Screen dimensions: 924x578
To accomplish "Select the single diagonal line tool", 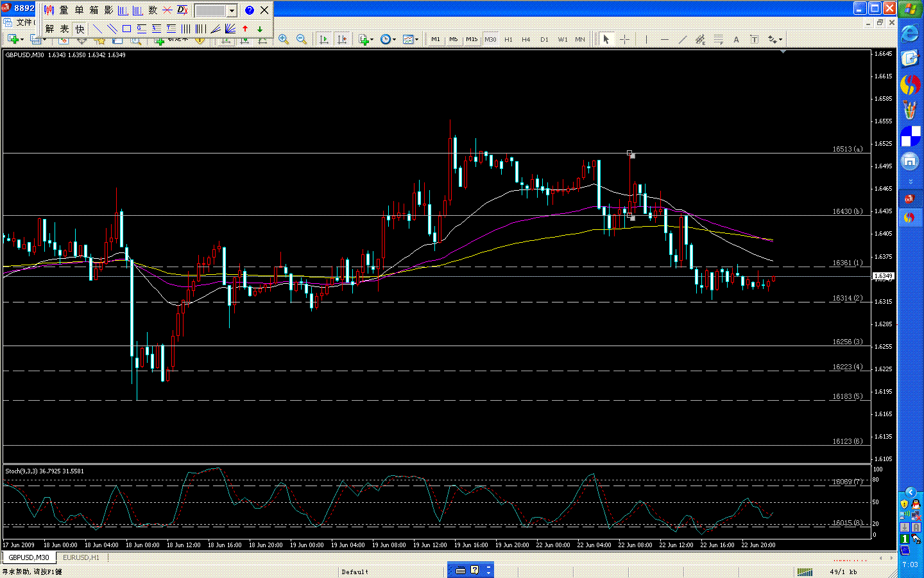I will pos(98,29).
